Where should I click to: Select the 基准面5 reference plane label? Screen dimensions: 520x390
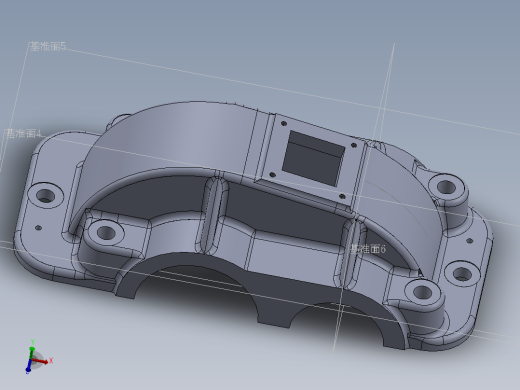48,46
